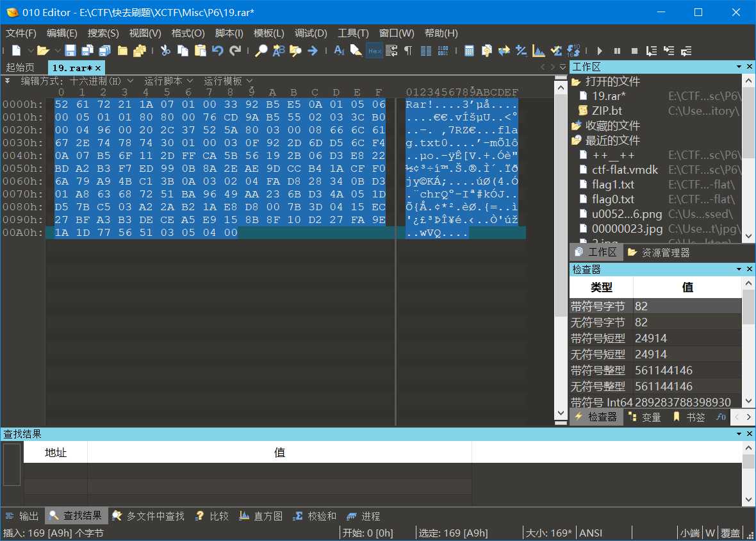Open the Replace tool (A→B icon)
Image resolution: width=756 pixels, height=541 pixels.
tap(278, 51)
